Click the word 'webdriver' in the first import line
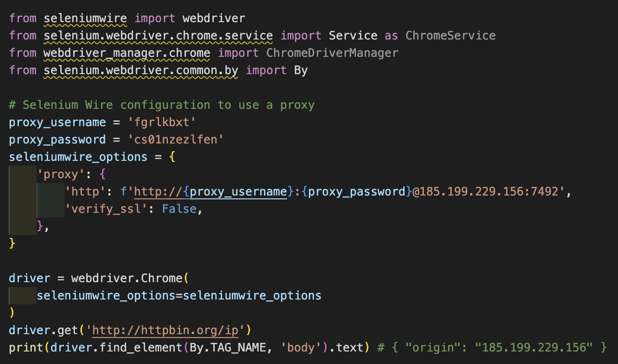This screenshot has width=618, height=364. pos(214,18)
